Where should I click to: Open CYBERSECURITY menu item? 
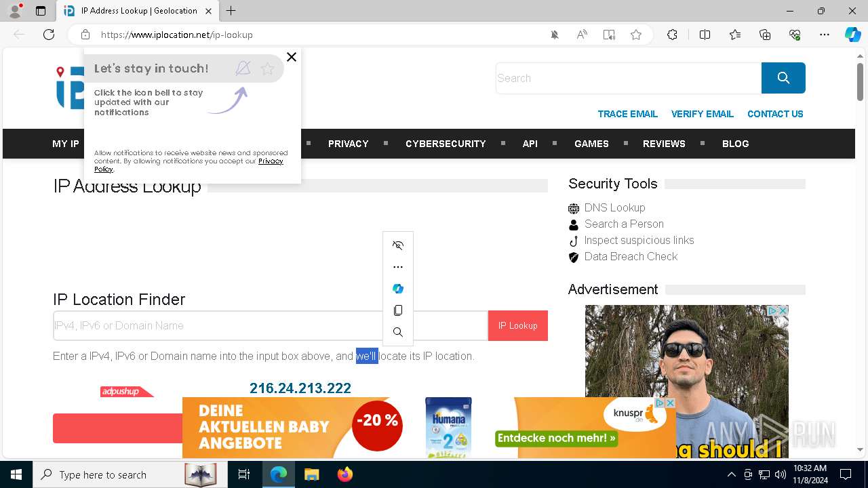[x=446, y=144]
